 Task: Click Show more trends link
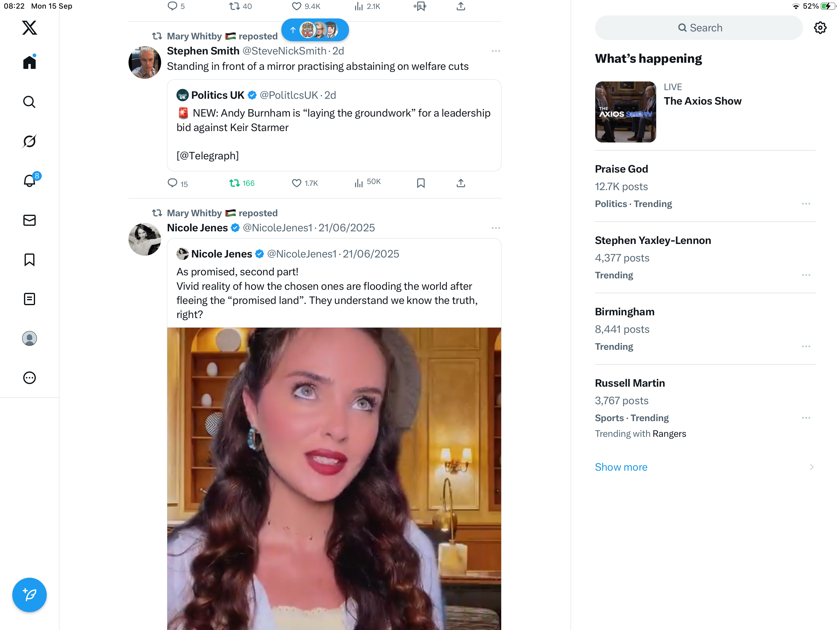[x=621, y=467]
